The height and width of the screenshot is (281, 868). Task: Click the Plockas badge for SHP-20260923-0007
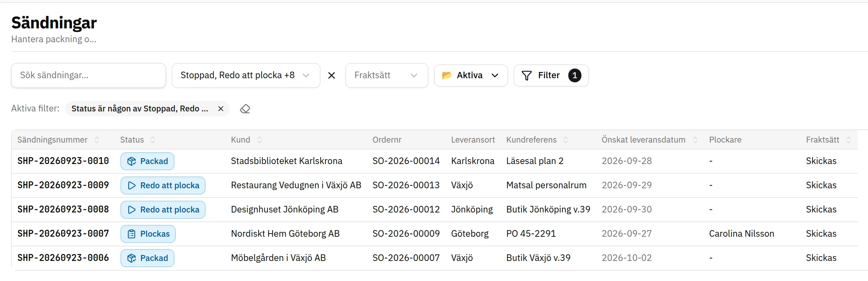pyautogui.click(x=148, y=234)
